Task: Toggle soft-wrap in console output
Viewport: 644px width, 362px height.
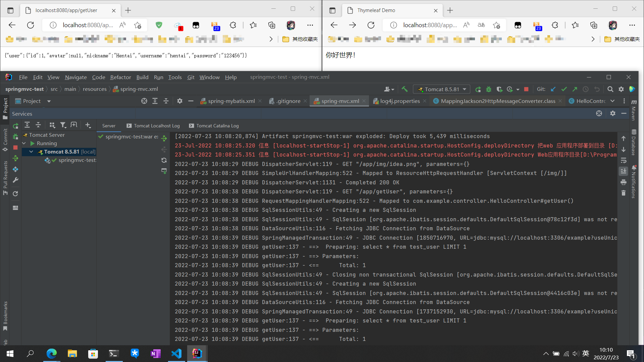Action: point(624,160)
